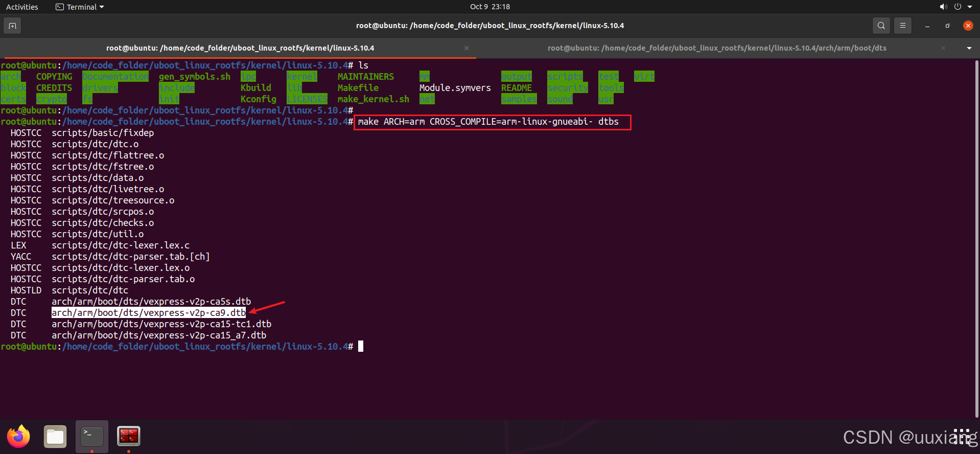Viewport: 980px width, 454px height.
Task: Open the Terminal app menu in top bar
Action: point(80,7)
